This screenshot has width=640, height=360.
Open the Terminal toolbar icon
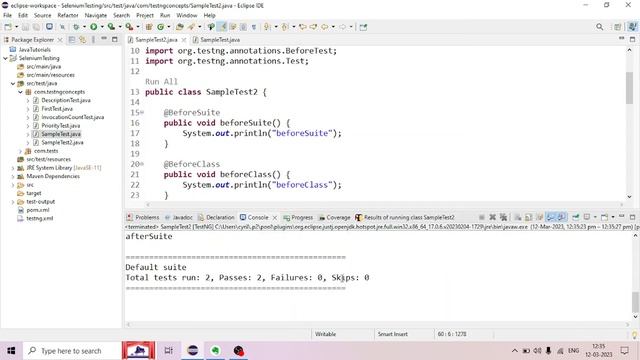click(x=49, y=27)
